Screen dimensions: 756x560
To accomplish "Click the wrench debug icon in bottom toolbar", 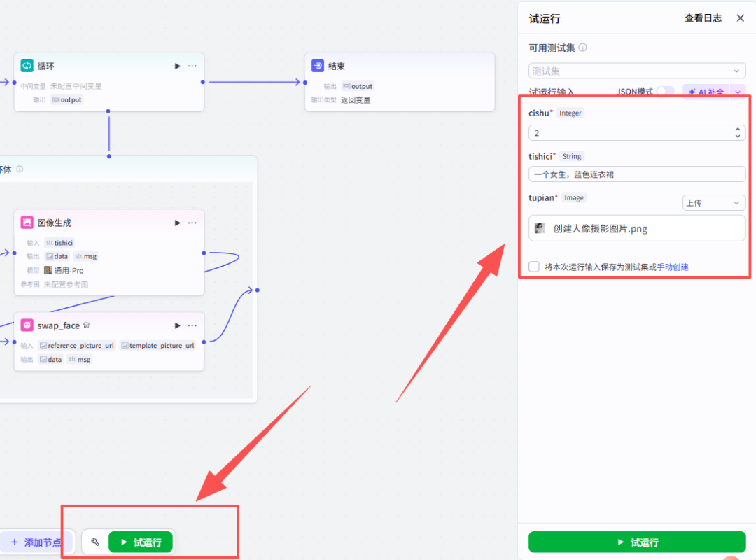I will pyautogui.click(x=95, y=542).
